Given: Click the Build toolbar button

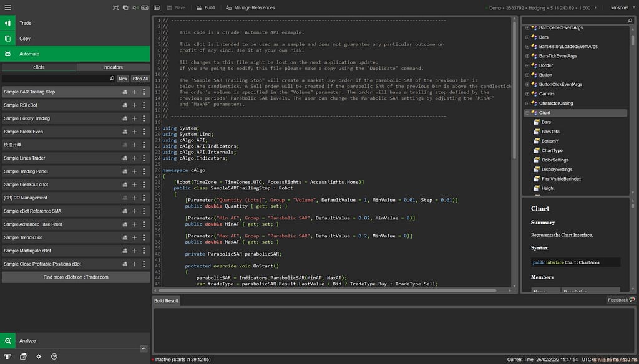Looking at the screenshot, I should pos(205,7).
